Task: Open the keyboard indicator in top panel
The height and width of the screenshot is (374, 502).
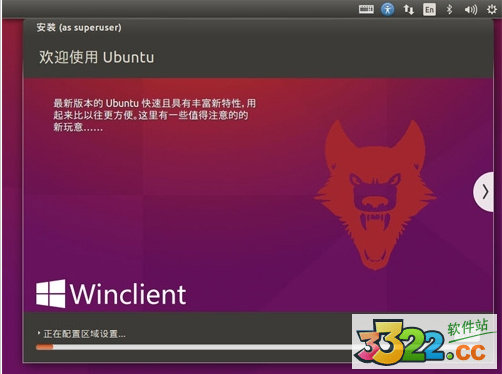Action: click(366, 9)
